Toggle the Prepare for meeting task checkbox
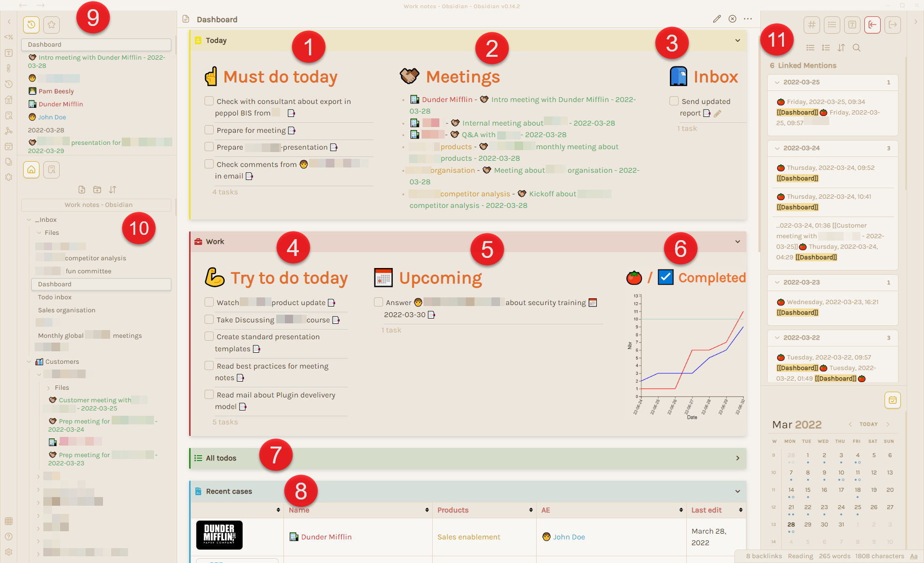 [x=209, y=129]
